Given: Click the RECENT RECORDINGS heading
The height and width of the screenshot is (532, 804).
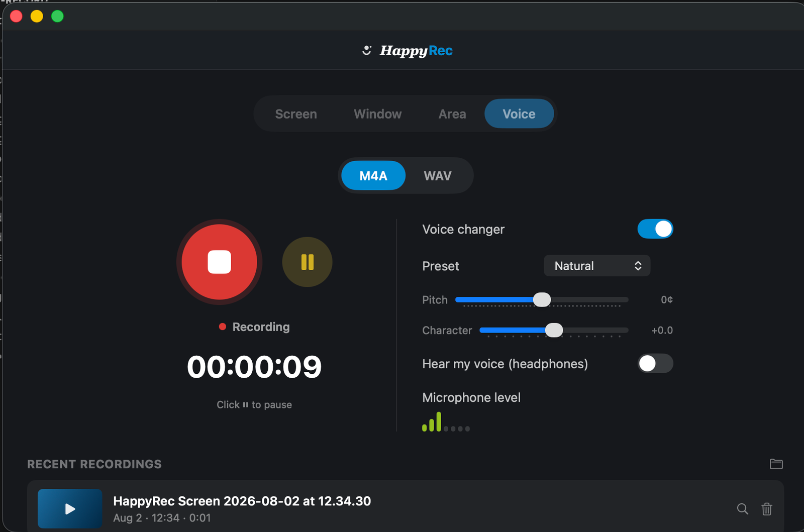Looking at the screenshot, I should [94, 464].
